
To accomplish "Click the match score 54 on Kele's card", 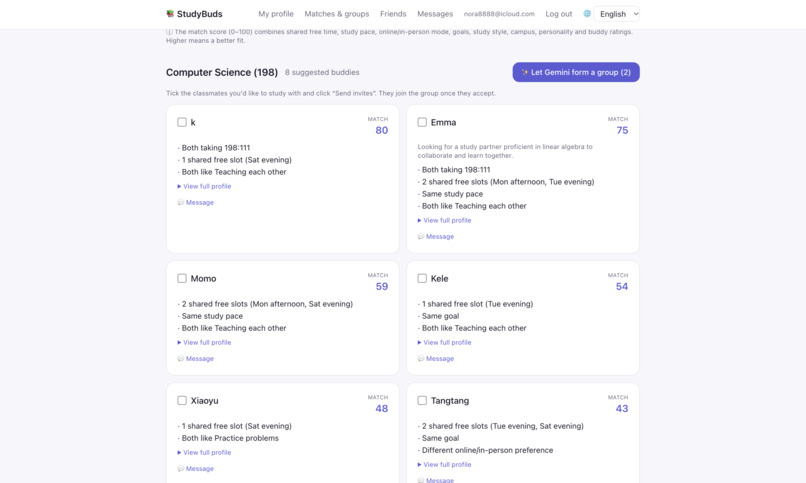I will [x=622, y=287].
